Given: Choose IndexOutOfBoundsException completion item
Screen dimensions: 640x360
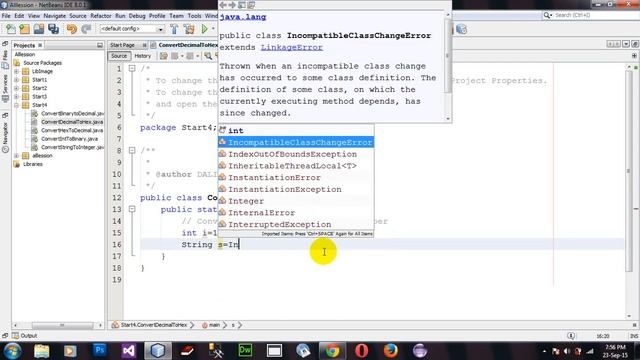Looking at the screenshot, I should click(x=296, y=154).
